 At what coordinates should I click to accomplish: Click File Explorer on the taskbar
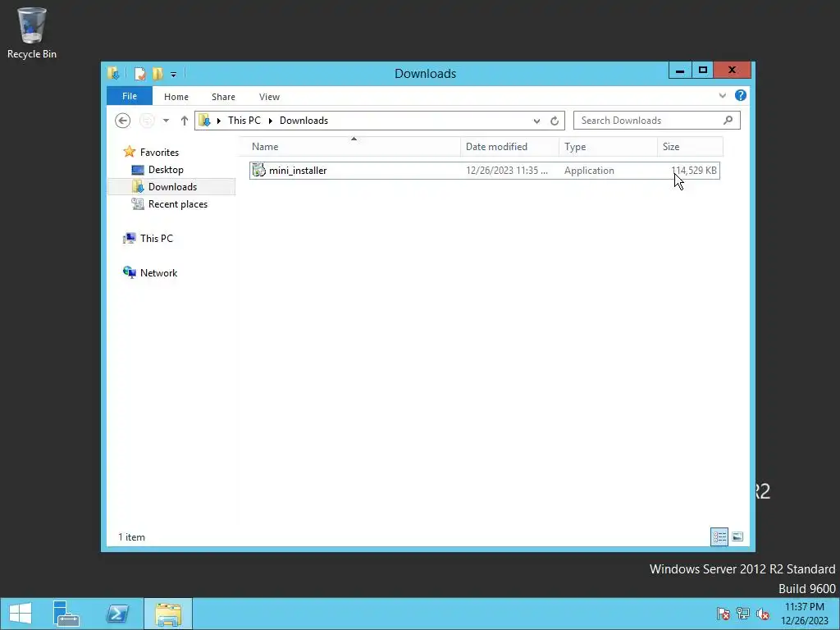168,614
